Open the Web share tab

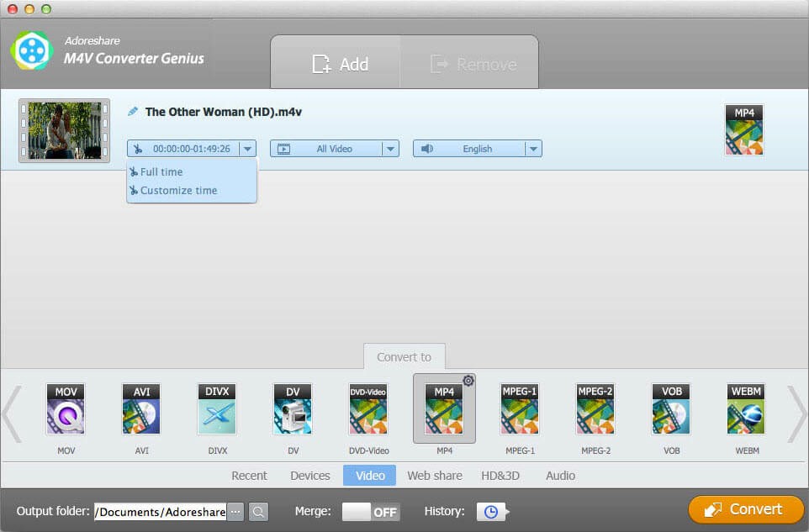tap(435, 476)
